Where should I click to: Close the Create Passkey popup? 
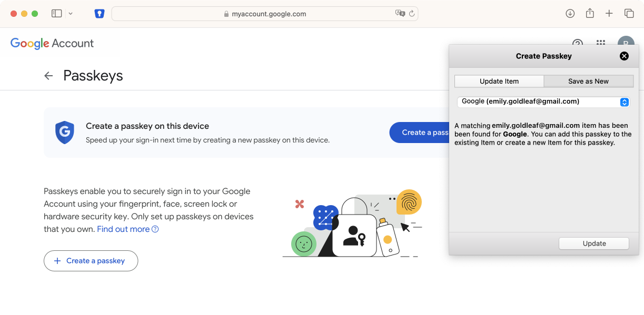pyautogui.click(x=624, y=56)
